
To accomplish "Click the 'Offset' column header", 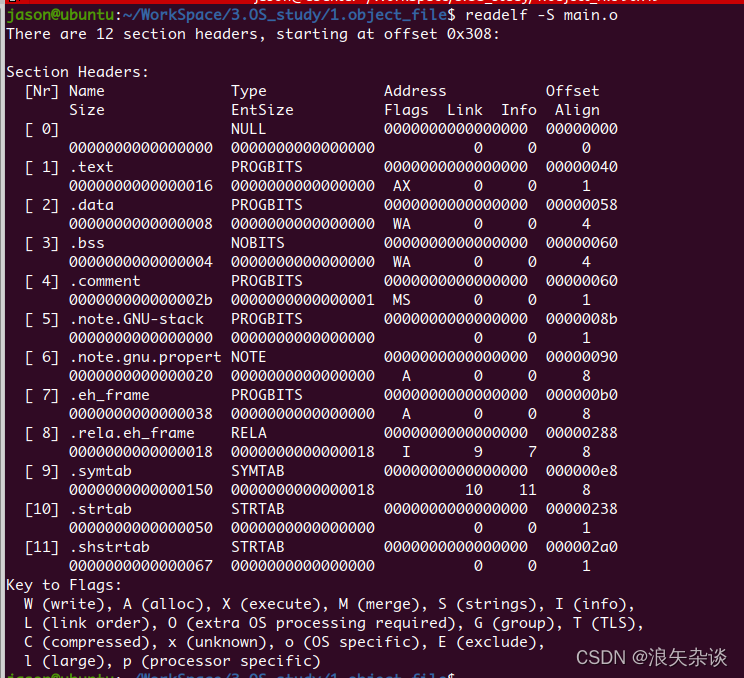I will 573,91.
